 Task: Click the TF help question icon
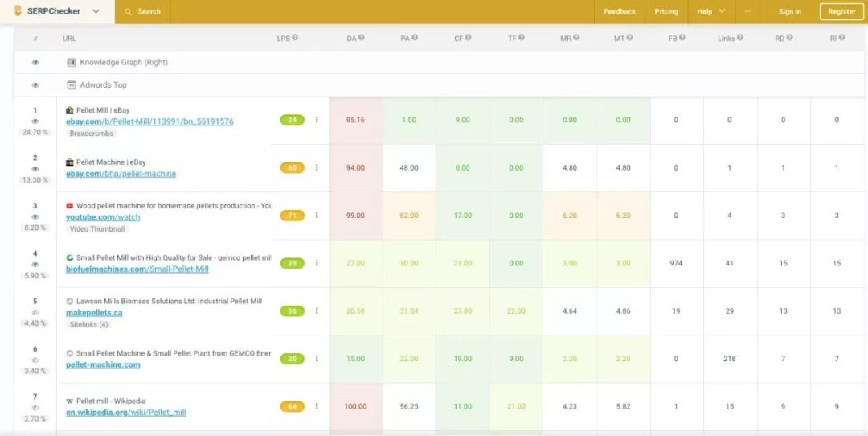[x=522, y=38]
